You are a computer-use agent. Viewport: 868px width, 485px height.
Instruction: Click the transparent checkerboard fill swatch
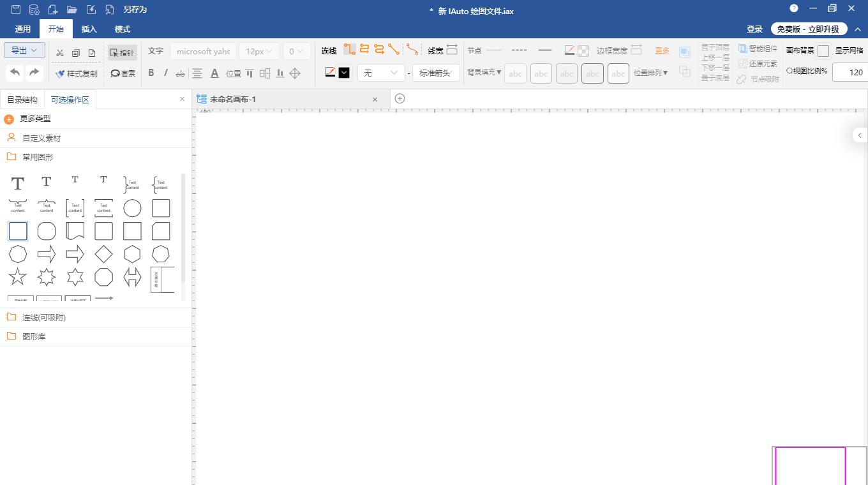(x=583, y=50)
